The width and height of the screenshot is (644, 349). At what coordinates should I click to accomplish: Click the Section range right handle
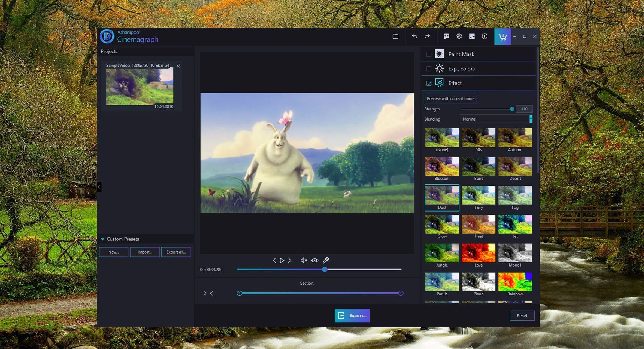tap(401, 293)
